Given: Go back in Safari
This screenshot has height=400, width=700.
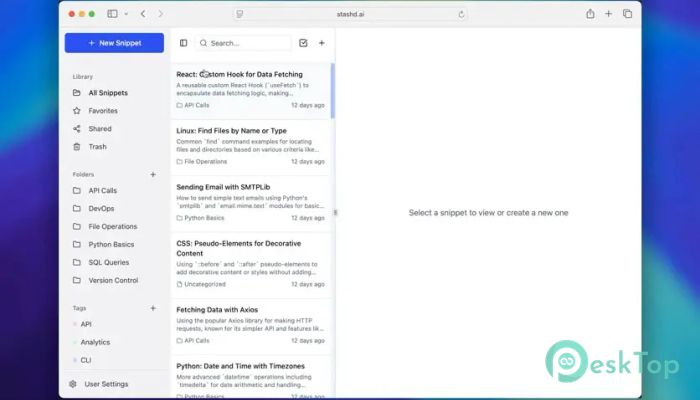Looking at the screenshot, I should [143, 14].
